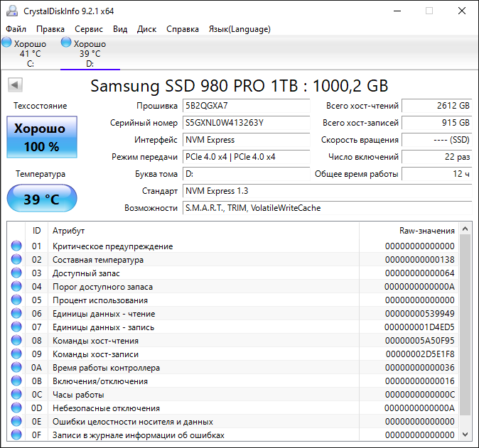
Task: Click the CrystalDiskInfo app icon in title bar
Action: coord(12,11)
